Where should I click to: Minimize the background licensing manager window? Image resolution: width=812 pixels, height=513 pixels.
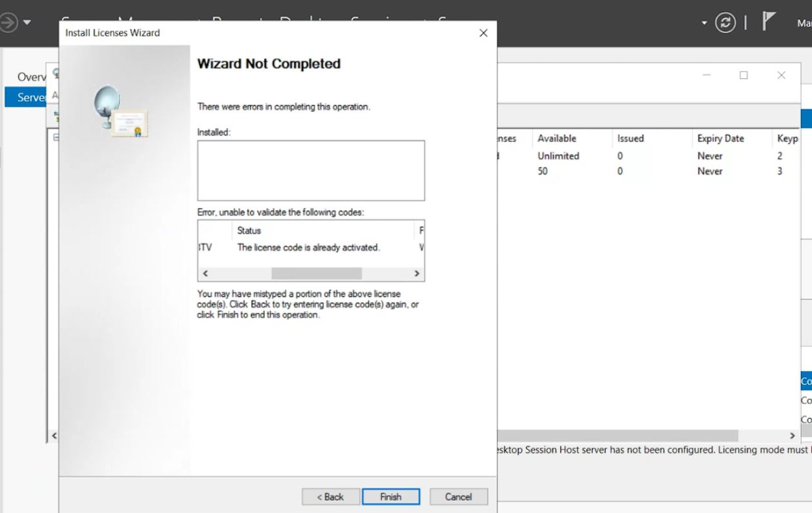[x=707, y=75]
